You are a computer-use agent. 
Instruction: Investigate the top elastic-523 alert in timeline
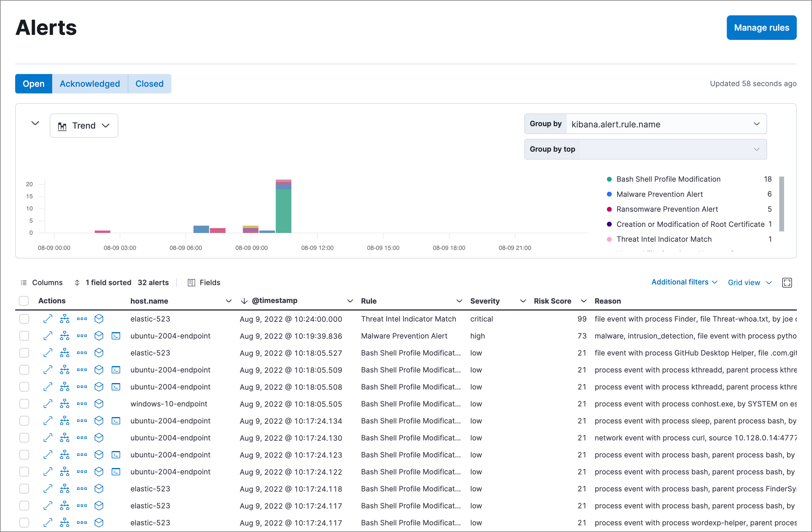[x=99, y=319]
